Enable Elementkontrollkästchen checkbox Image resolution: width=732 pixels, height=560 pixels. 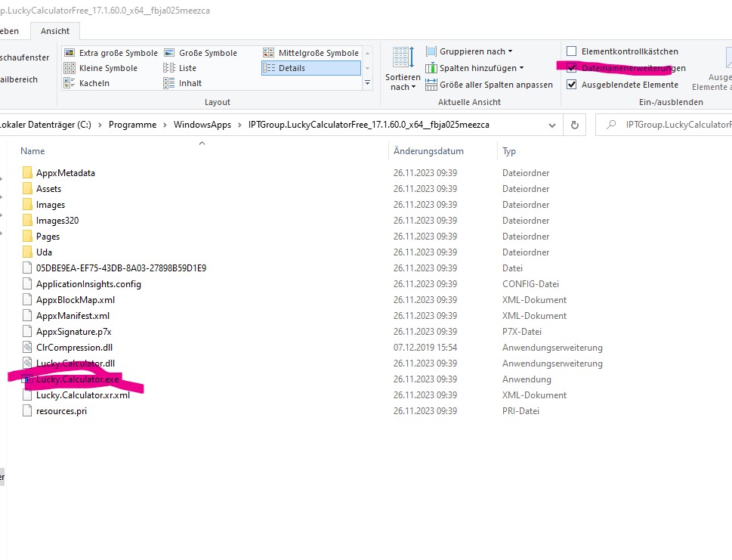[571, 51]
